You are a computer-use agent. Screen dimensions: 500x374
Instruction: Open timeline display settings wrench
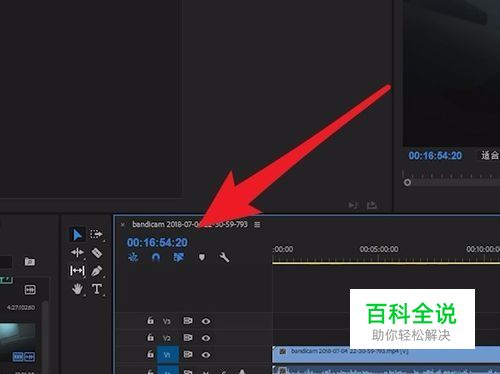(x=224, y=257)
